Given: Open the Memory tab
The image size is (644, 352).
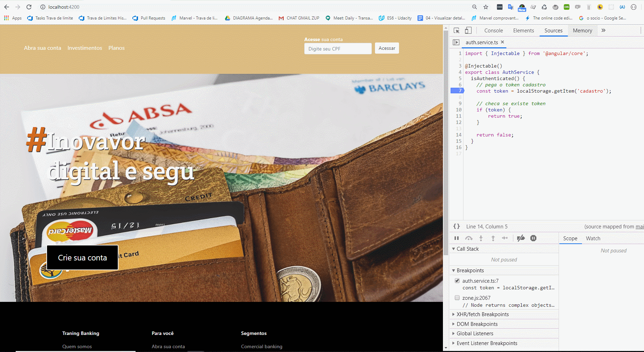Looking at the screenshot, I should click(x=582, y=31).
